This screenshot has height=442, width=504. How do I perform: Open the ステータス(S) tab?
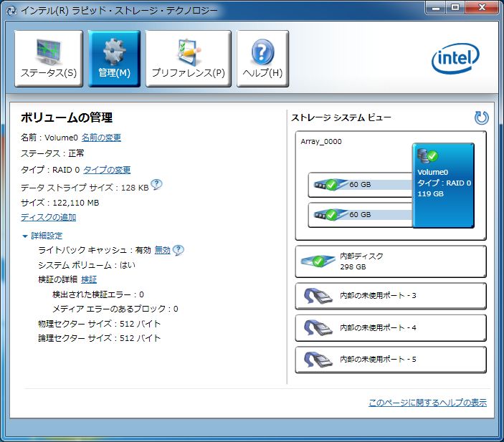49,59
